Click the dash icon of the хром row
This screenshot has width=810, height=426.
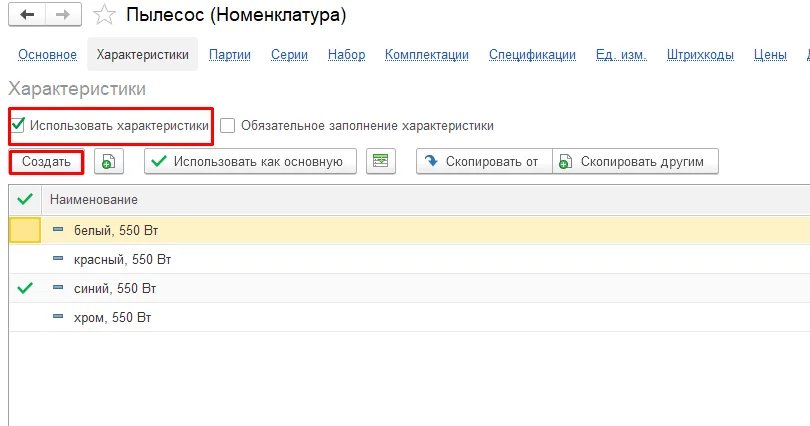pyautogui.click(x=58, y=316)
